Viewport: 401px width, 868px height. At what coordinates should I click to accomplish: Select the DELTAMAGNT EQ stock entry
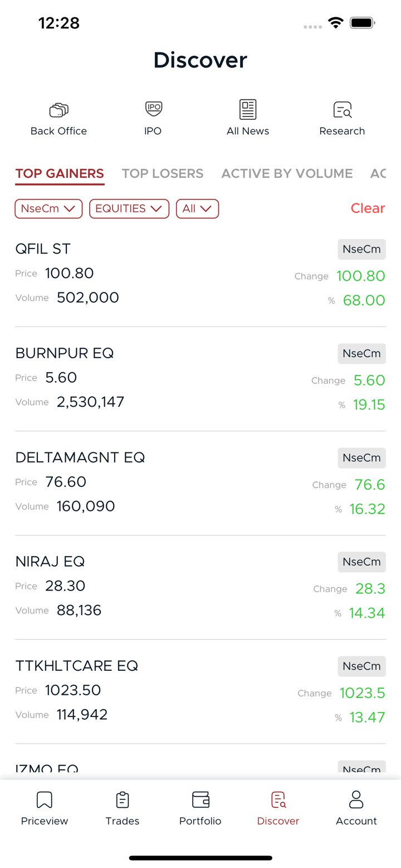pos(167,482)
